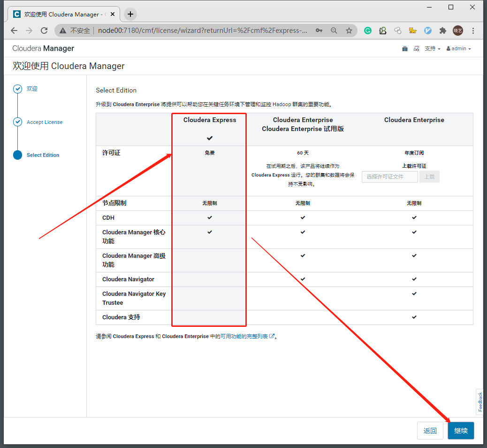This screenshot has width=487, height=448.
Task: Open Chrome three-dot menu
Action: point(473,31)
